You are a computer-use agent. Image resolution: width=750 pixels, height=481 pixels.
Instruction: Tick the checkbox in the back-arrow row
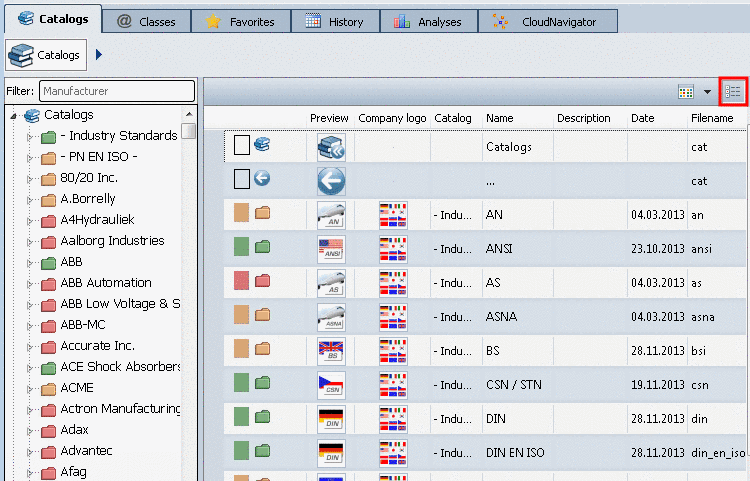[x=241, y=180]
